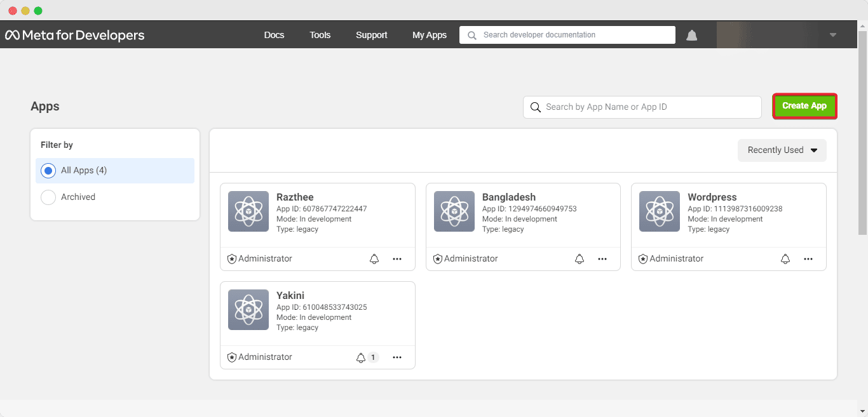Open the Bangladesh more options menu

coord(602,259)
